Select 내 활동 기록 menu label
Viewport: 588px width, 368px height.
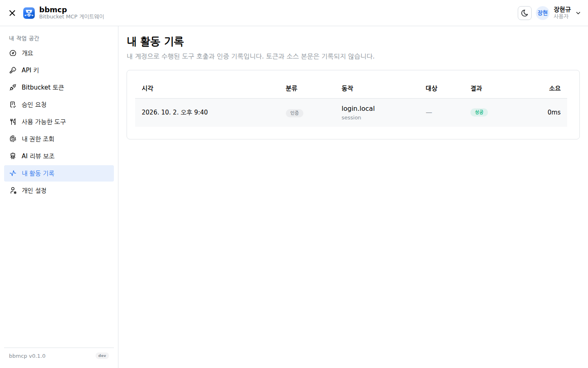tap(38, 173)
